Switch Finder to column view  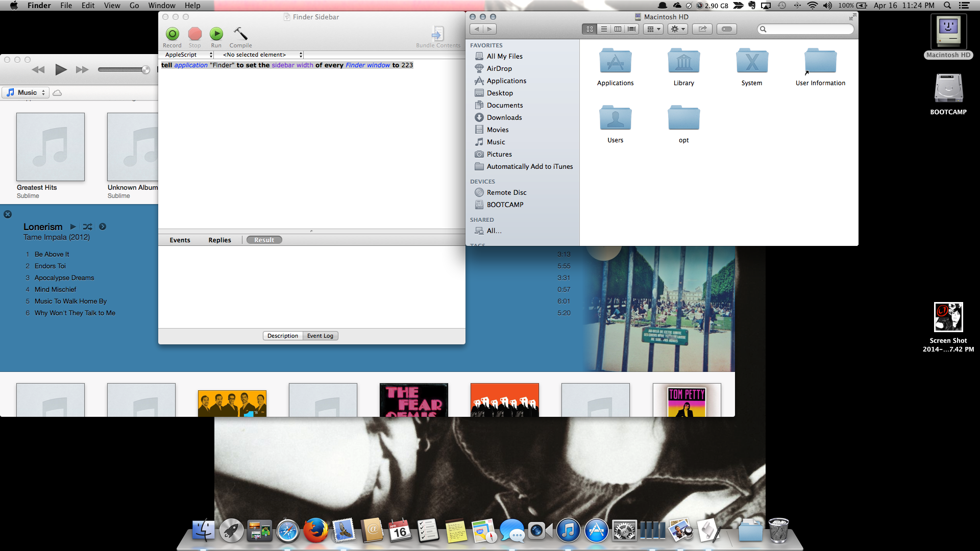coord(618,29)
